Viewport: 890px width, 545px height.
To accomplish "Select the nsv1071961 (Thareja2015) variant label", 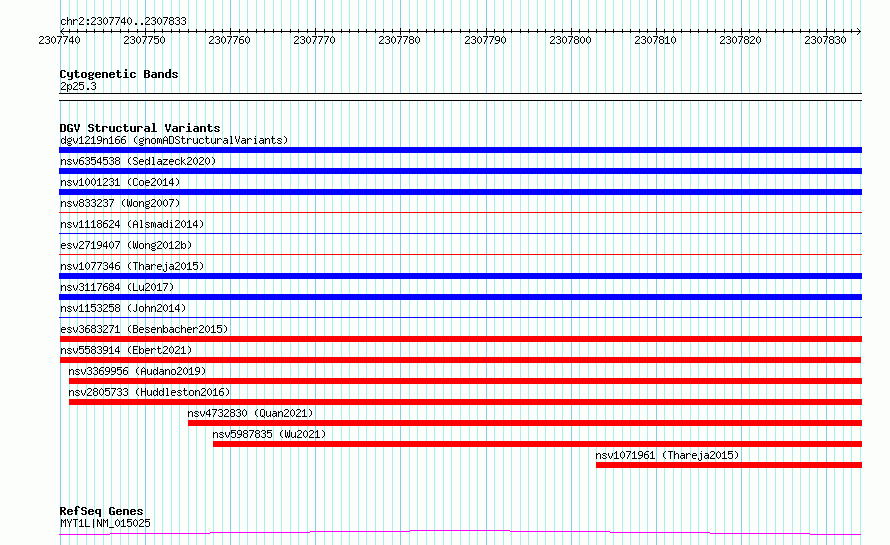I will click(x=667, y=455).
